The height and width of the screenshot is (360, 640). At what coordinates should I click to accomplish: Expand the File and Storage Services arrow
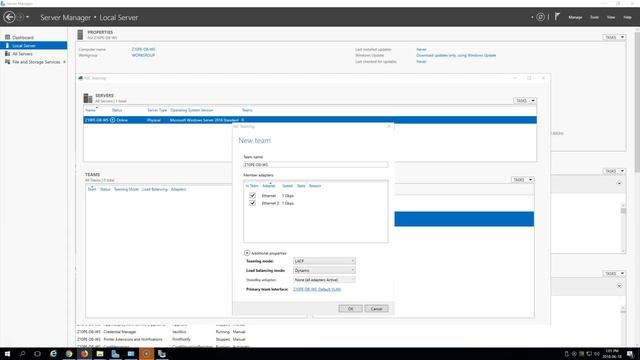coord(64,62)
